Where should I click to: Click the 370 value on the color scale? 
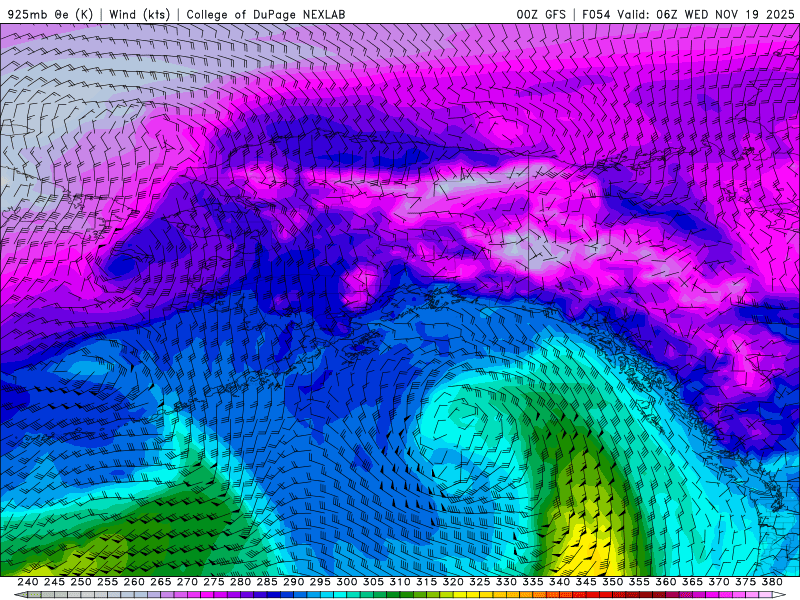(719, 582)
